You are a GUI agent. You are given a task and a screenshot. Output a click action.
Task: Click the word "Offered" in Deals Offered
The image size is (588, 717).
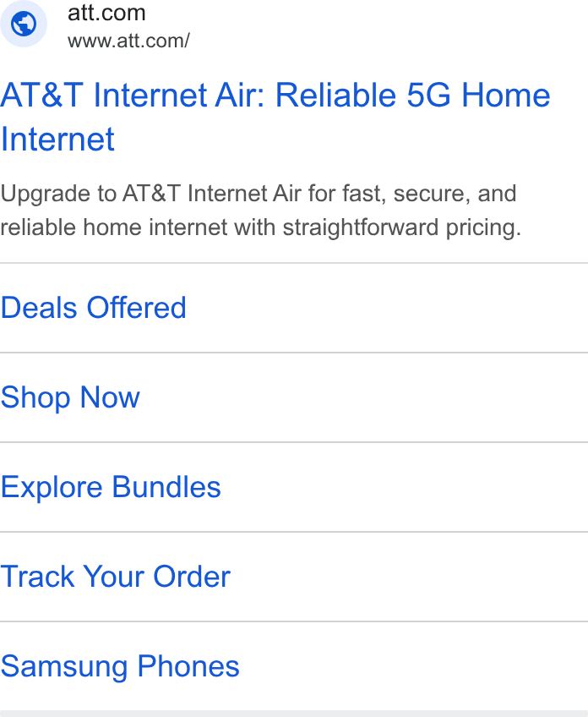(x=137, y=307)
